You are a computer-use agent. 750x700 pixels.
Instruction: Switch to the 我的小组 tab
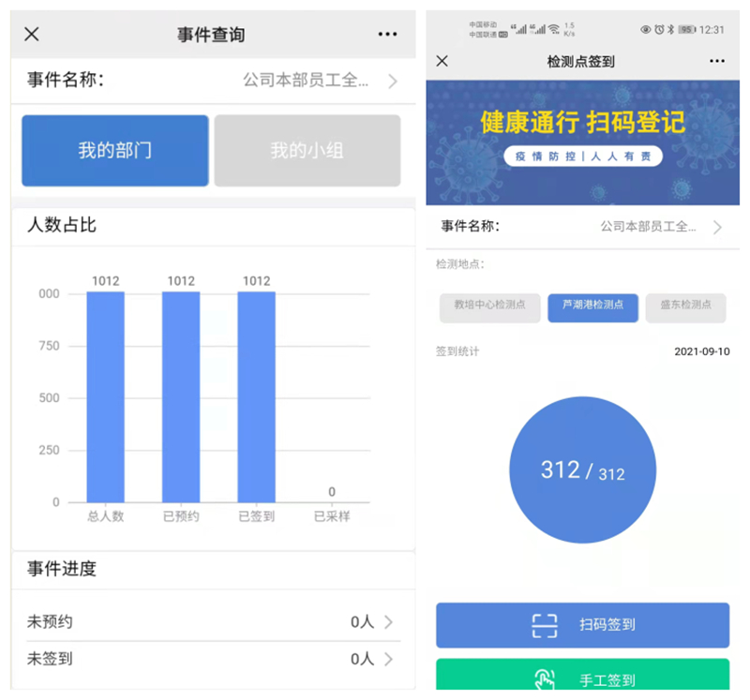(307, 151)
